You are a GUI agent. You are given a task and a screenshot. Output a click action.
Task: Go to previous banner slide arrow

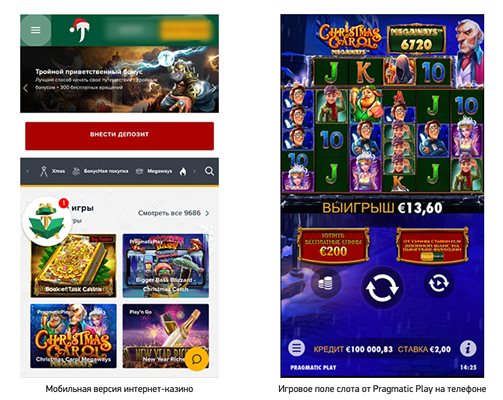point(26,88)
